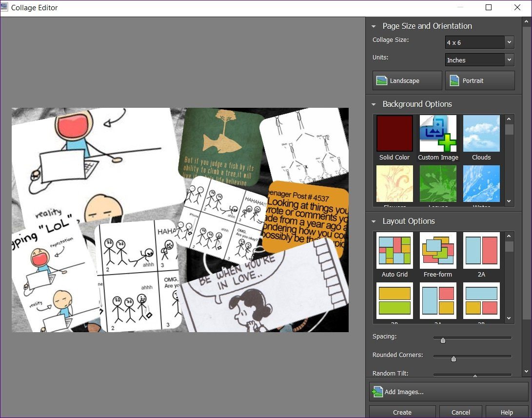532x418 pixels.
Task: Click the Random Tilt slider handle
Action: [475, 376]
